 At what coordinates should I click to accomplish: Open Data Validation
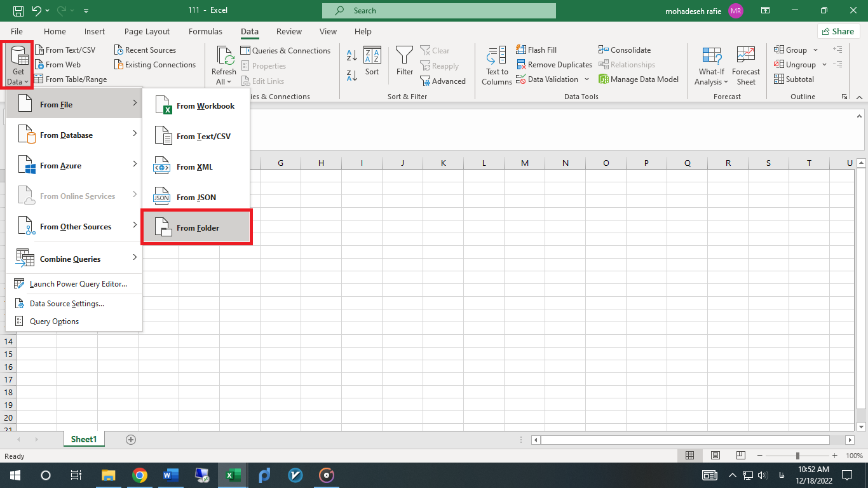(x=547, y=79)
